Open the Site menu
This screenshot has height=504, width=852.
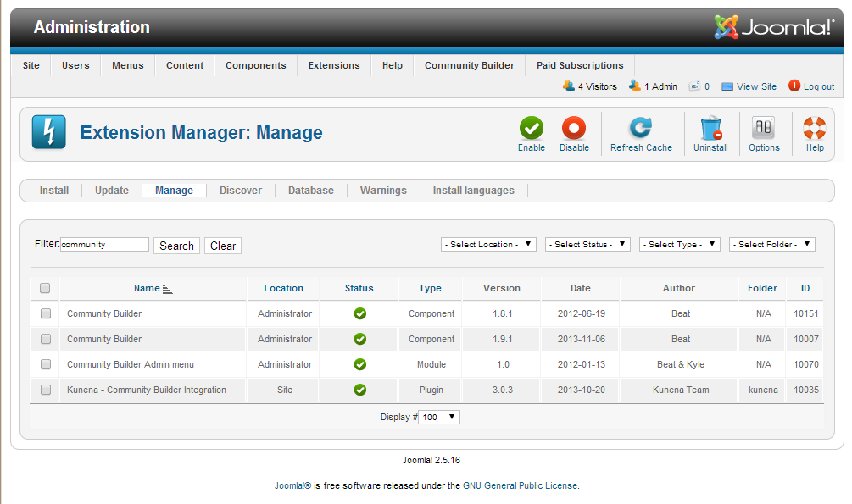click(31, 65)
